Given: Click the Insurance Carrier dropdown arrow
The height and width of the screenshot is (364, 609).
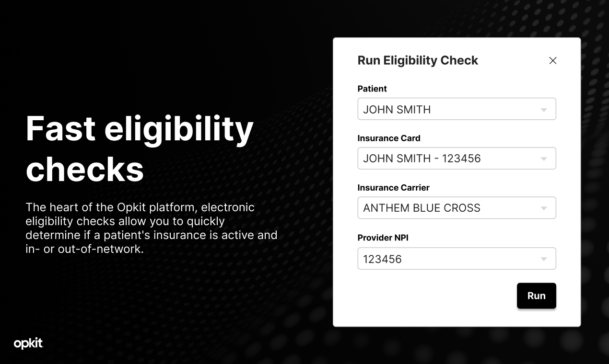Looking at the screenshot, I should 544,207.
